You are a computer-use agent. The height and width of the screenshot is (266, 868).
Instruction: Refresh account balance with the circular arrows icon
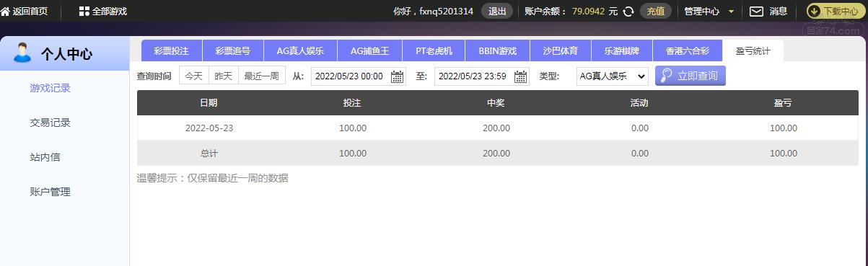pyautogui.click(x=628, y=12)
